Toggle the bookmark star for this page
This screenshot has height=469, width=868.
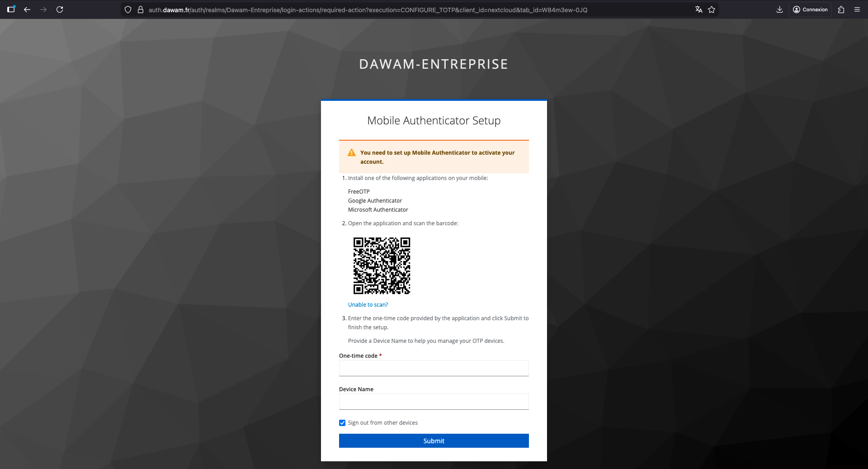(712, 9)
